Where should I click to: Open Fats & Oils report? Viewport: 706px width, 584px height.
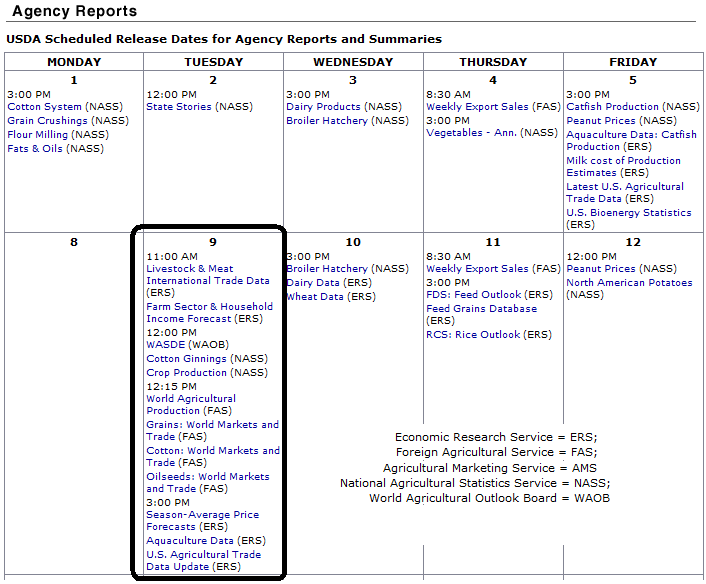[35, 149]
